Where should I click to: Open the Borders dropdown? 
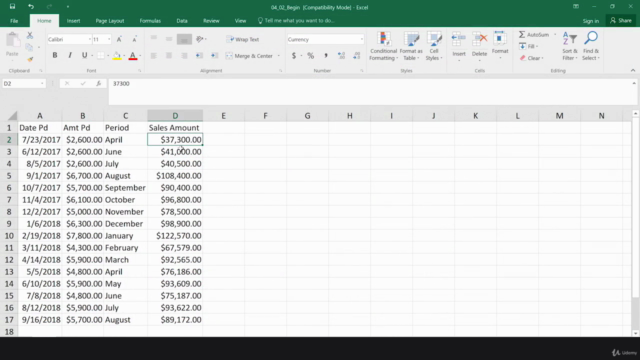pyautogui.click(x=108, y=56)
